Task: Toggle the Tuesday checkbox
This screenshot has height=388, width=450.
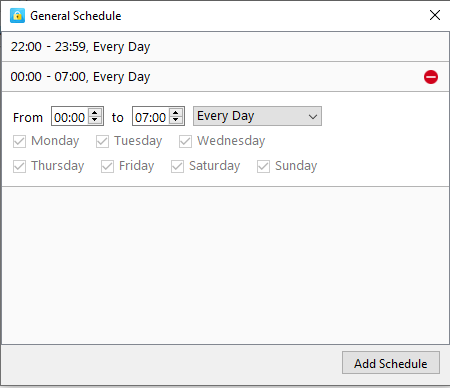Action: click(102, 141)
